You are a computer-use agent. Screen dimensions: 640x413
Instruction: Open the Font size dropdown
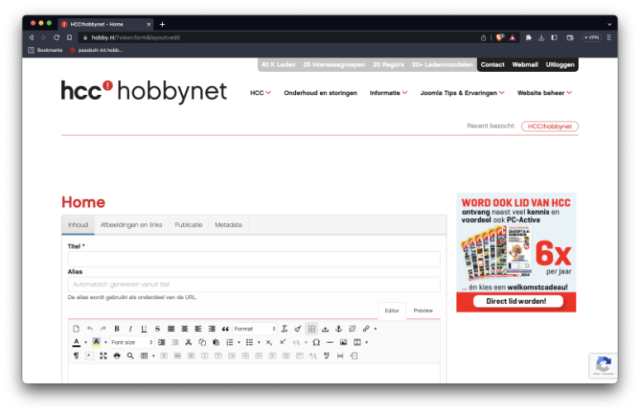click(129, 342)
